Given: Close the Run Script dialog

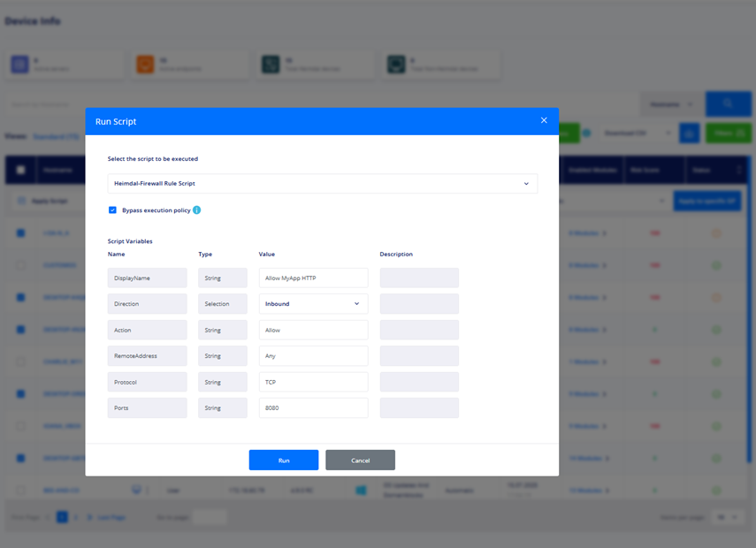Looking at the screenshot, I should click(x=544, y=120).
